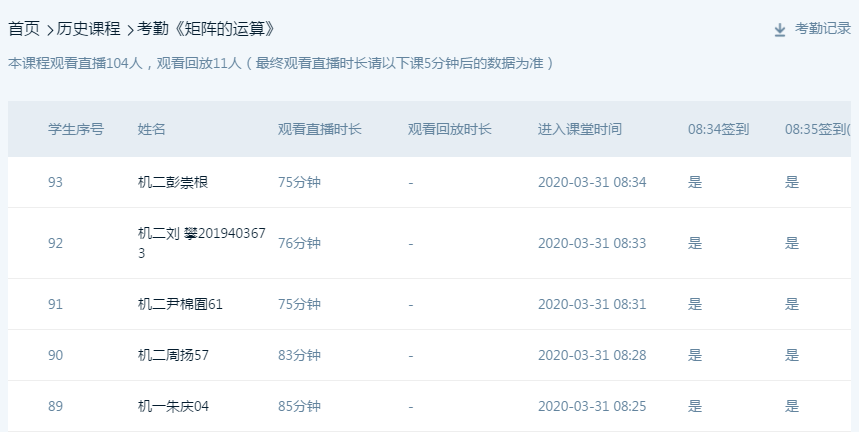
Task: Select student name 机二彭崇根
Action: pyautogui.click(x=173, y=182)
